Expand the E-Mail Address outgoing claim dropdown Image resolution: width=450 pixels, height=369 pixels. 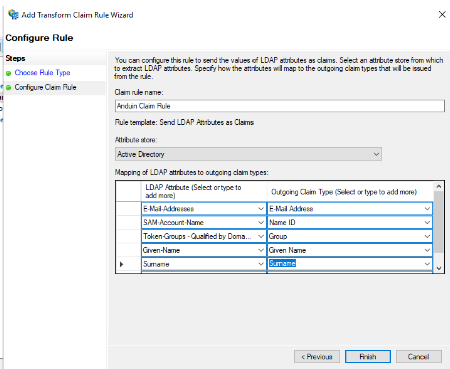[427, 209]
